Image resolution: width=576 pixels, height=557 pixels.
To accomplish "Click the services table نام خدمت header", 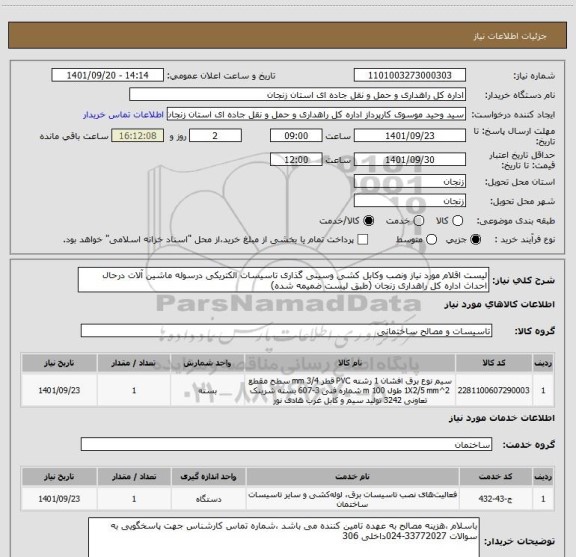I will click(x=352, y=477).
